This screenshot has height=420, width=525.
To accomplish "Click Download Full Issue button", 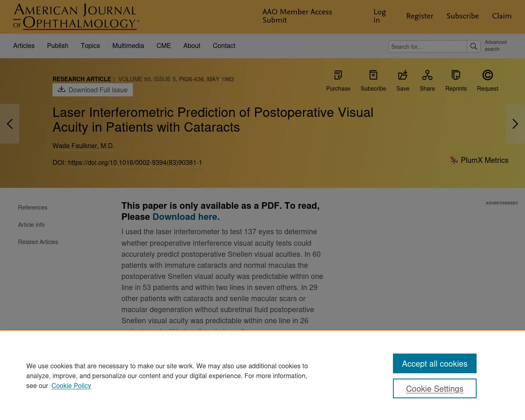I will tap(93, 90).
